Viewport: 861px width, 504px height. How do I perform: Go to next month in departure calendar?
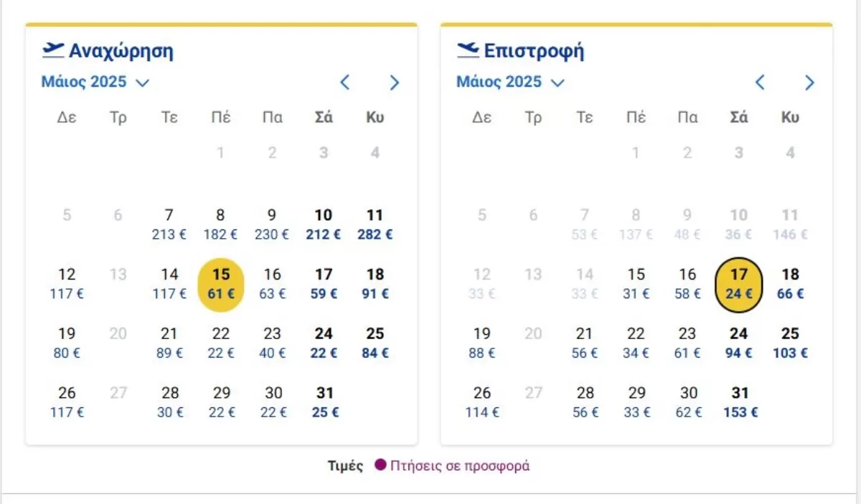(394, 82)
